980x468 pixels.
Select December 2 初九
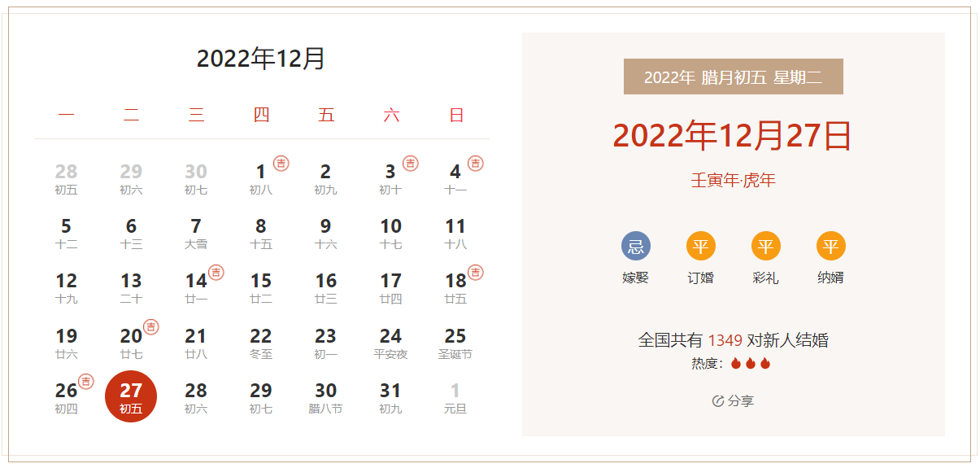coord(326,179)
